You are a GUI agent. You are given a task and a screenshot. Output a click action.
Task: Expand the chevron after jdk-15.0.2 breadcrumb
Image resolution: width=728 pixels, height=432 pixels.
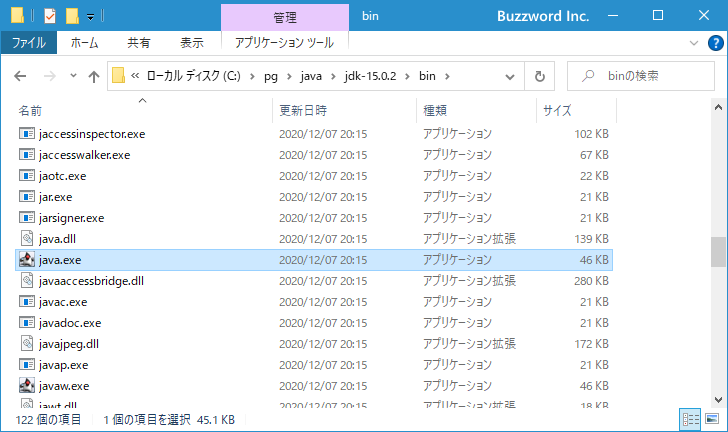pyautogui.click(x=407, y=76)
